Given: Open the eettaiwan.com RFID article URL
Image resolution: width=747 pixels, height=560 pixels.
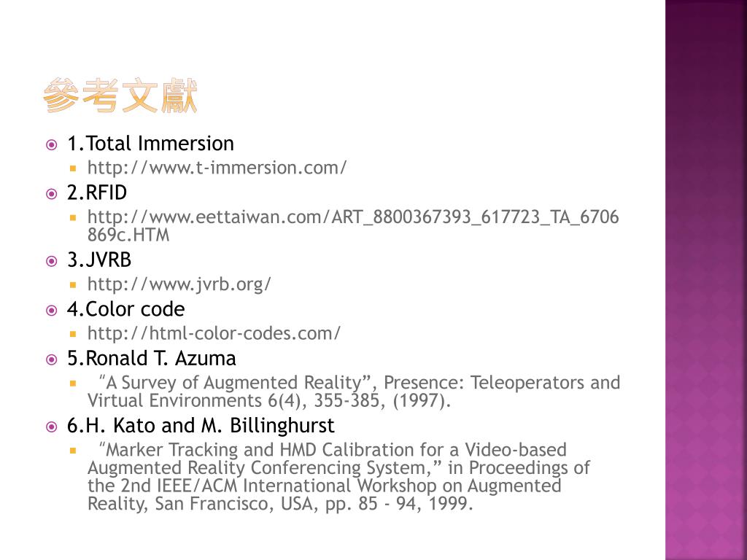Looking at the screenshot, I should click(x=353, y=226).
